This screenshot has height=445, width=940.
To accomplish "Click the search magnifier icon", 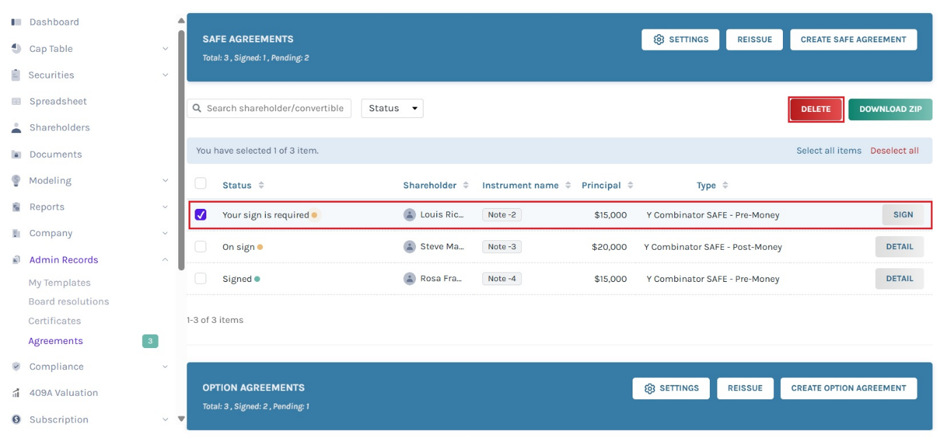I will 197,109.
